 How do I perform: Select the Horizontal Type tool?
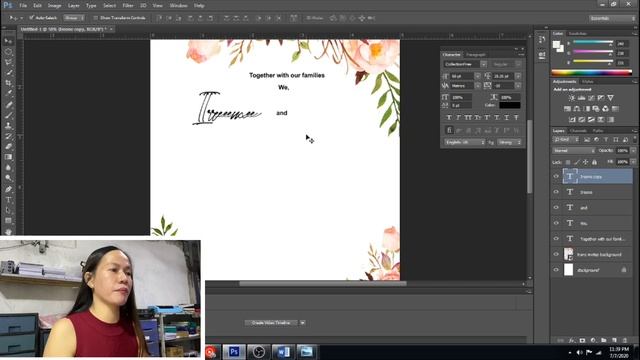(x=8, y=200)
